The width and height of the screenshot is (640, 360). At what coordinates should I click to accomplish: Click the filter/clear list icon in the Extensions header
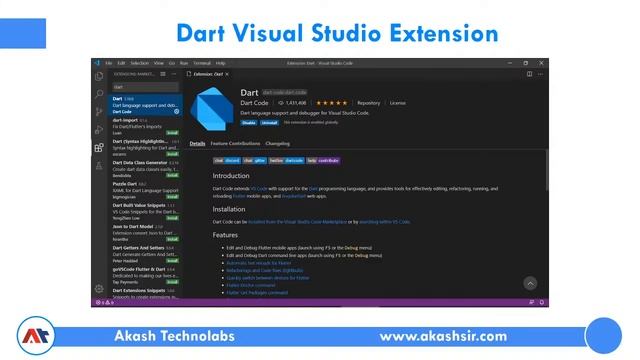click(163, 74)
